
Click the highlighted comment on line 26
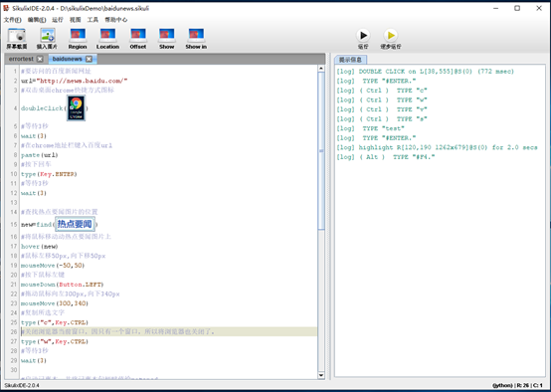(x=117, y=332)
